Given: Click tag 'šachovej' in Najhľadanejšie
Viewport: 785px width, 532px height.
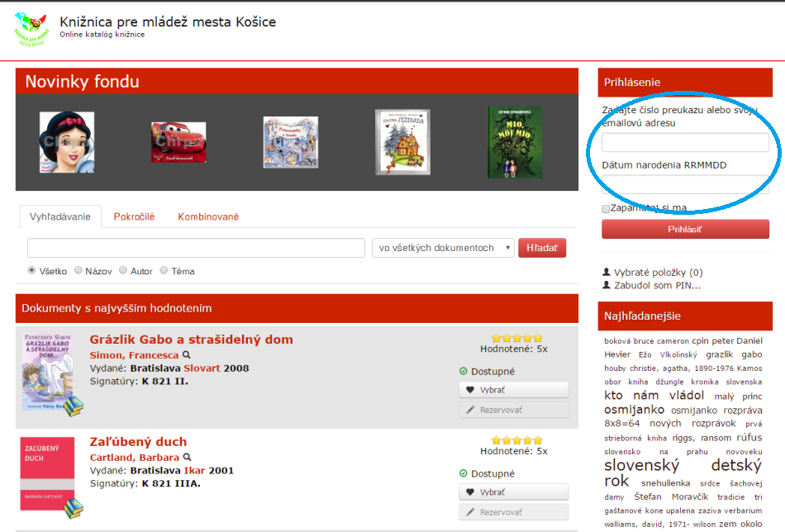Looking at the screenshot, I should (x=746, y=483).
